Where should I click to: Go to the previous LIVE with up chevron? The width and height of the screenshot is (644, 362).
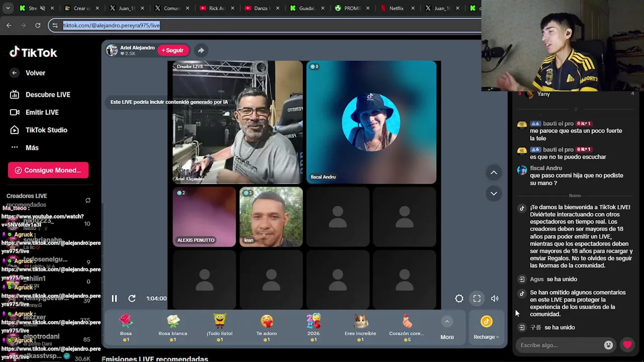point(494,172)
